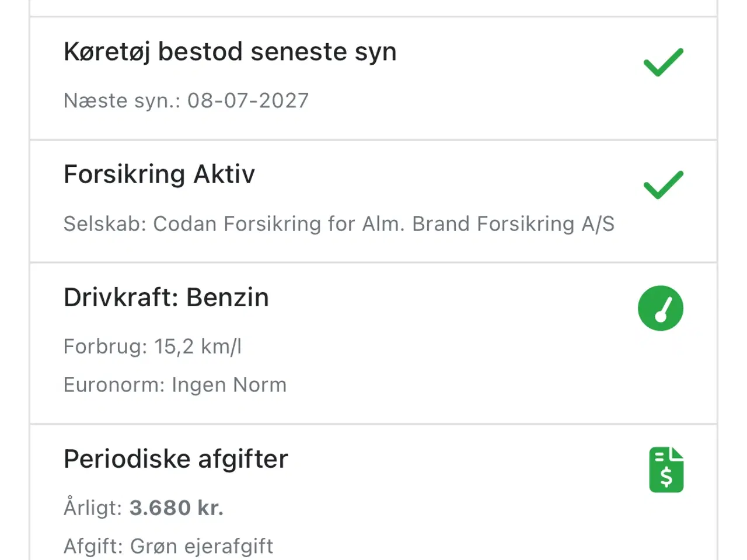Click the Codan Forsikring company name
The height and width of the screenshot is (560, 747).
pos(383,224)
